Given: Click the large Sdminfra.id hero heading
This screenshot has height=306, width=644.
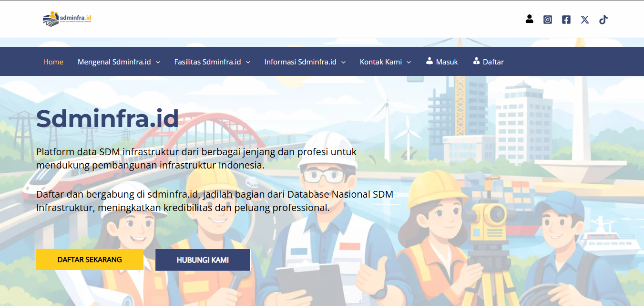Looking at the screenshot, I should coord(107,119).
